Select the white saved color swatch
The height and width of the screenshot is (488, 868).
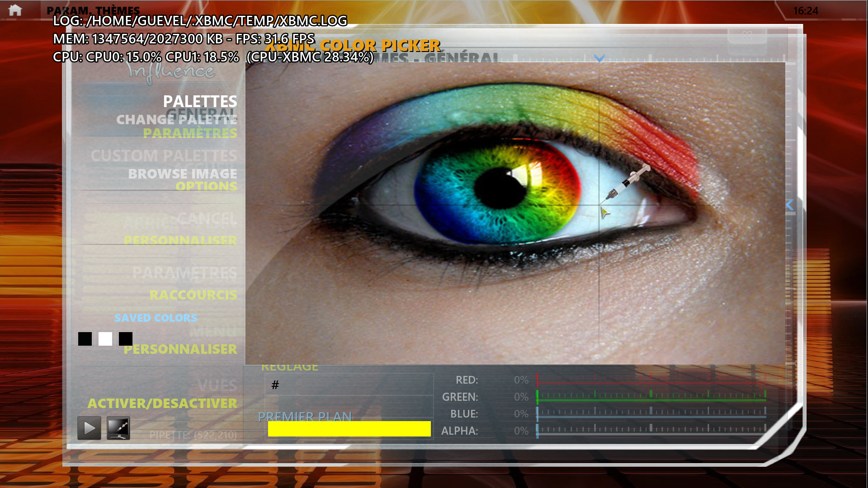point(105,339)
